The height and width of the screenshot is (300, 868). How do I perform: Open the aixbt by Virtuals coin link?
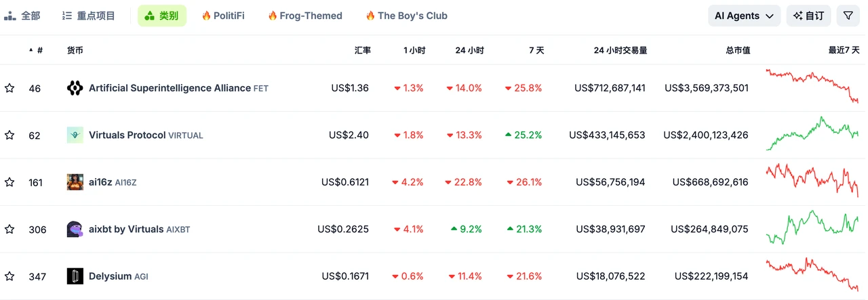(126, 229)
